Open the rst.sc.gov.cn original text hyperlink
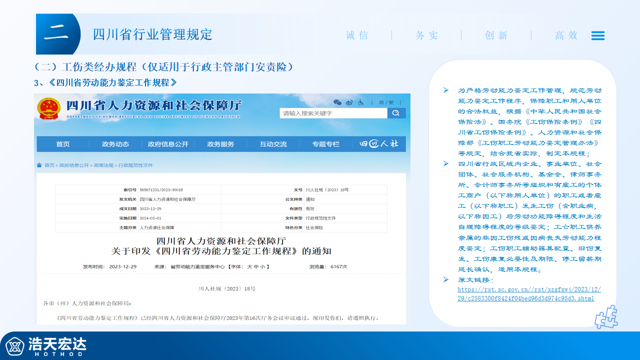Viewport: 640px width, 360px height. coord(529,294)
